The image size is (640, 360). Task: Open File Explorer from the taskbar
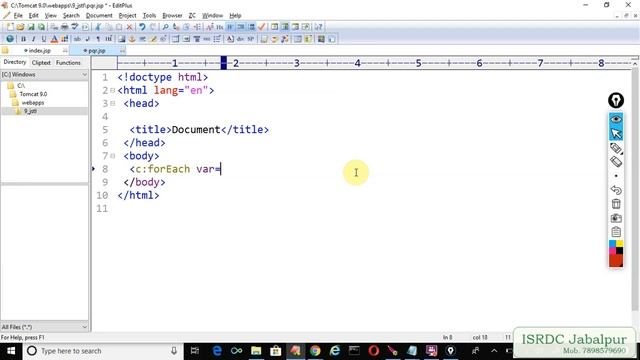[x=256, y=351]
